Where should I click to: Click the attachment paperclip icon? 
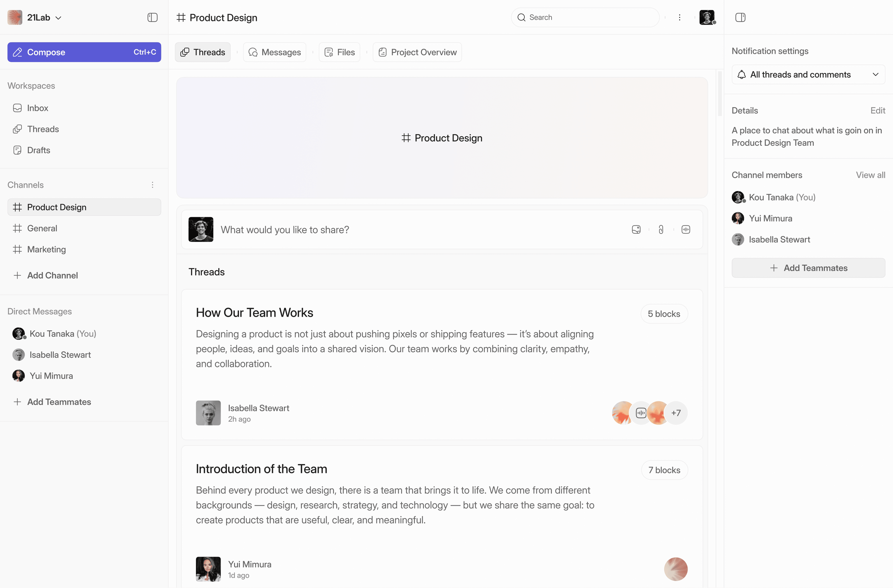click(661, 230)
